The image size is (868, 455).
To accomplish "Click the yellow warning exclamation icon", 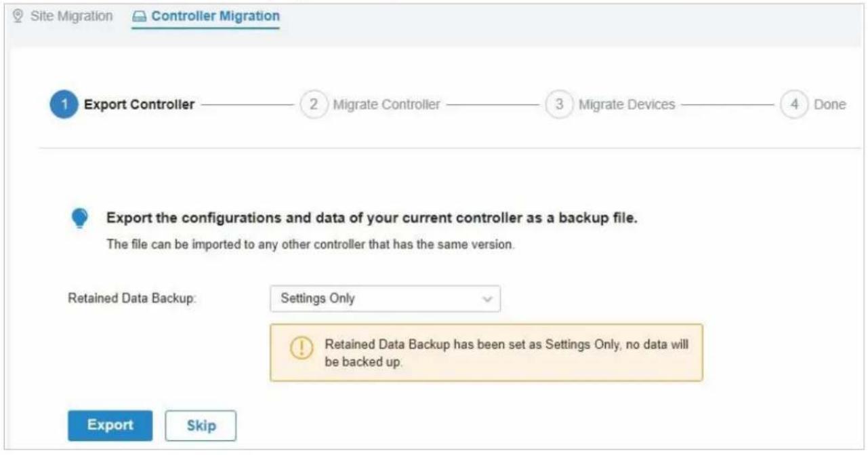I will click(x=301, y=348).
